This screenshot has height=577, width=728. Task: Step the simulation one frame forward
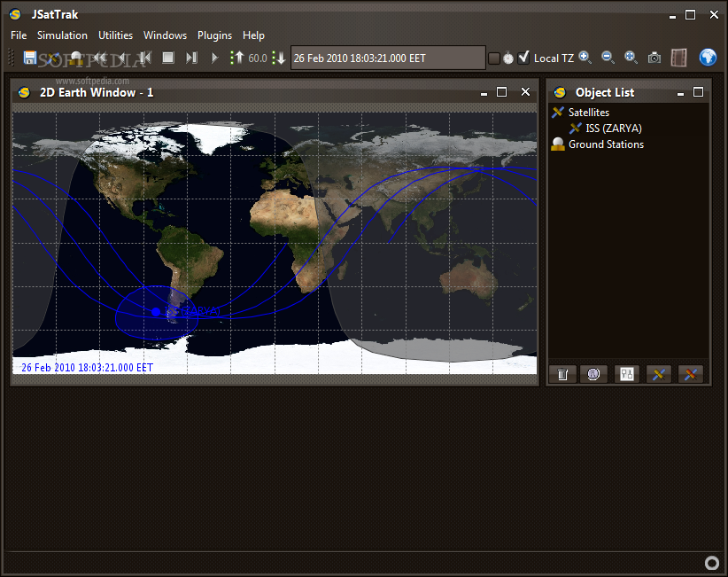pyautogui.click(x=191, y=58)
